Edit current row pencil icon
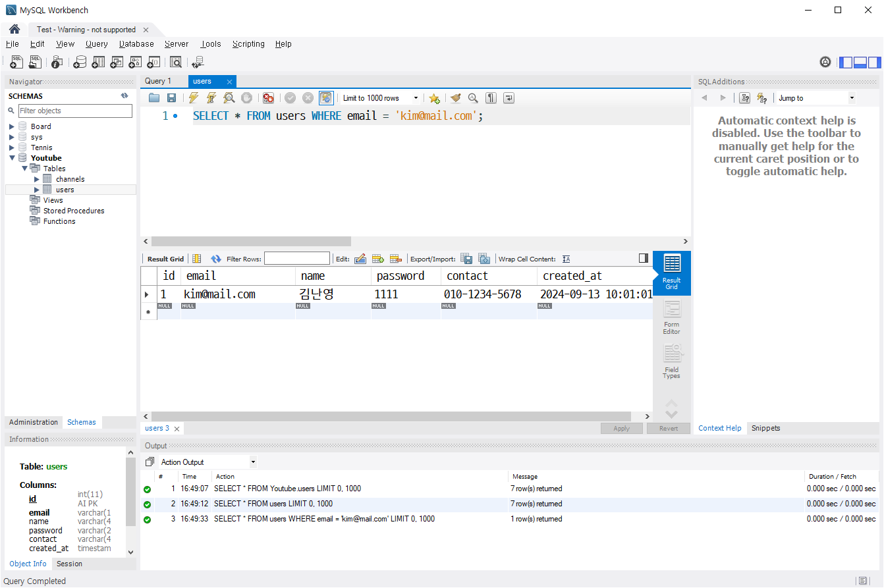 [360, 259]
